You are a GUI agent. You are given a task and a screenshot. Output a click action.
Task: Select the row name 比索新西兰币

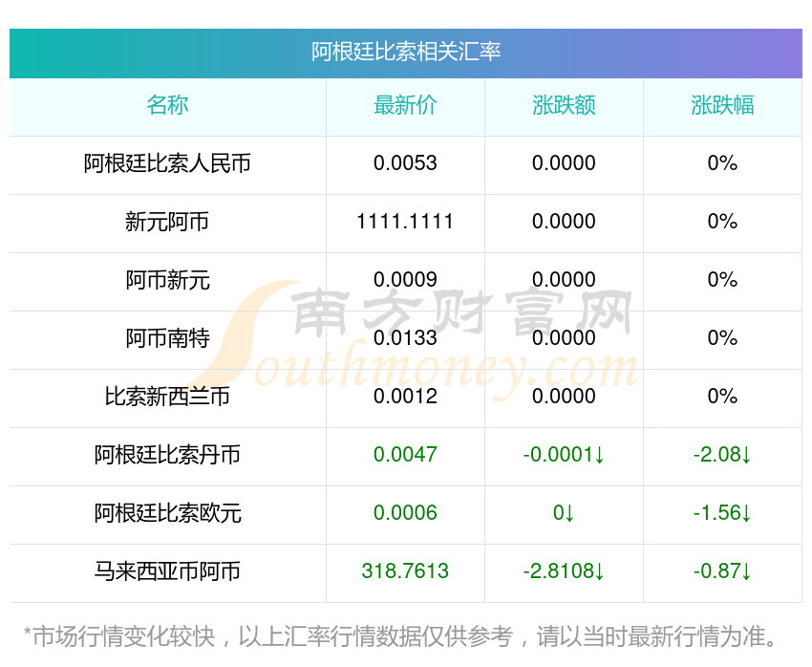(x=167, y=397)
